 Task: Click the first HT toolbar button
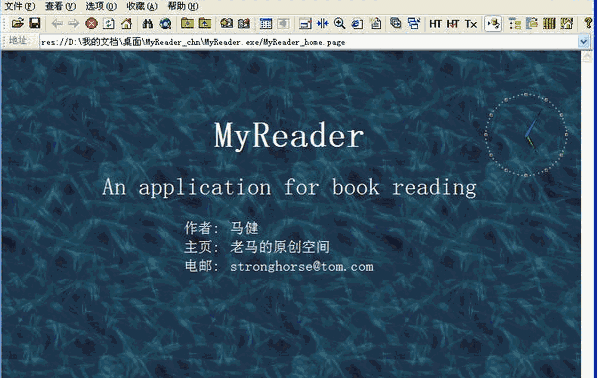click(x=435, y=24)
